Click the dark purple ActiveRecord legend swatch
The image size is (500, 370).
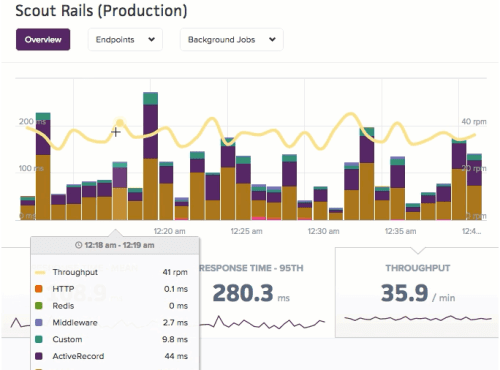(39, 356)
